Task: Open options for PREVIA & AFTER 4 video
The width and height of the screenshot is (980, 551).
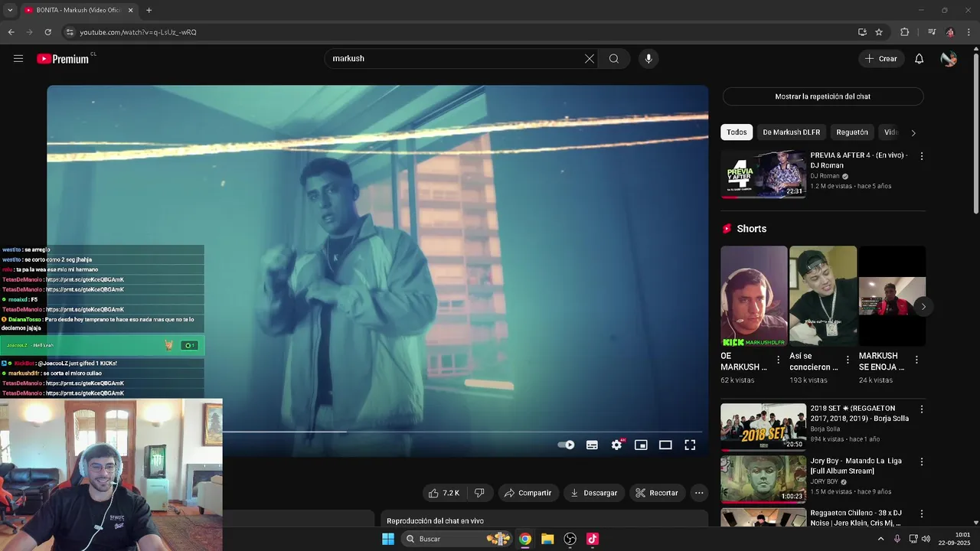Action: 922,155
